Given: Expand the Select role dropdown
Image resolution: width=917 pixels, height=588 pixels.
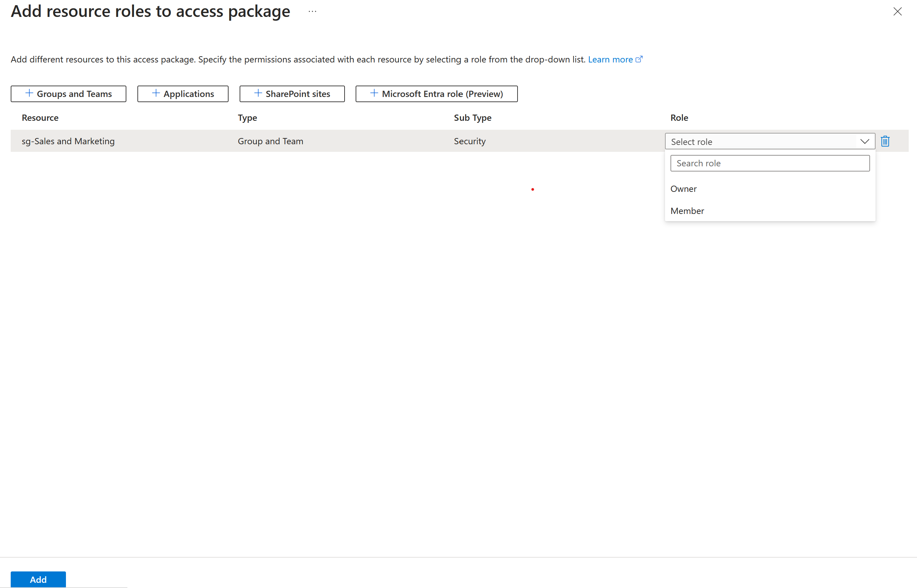Looking at the screenshot, I should (768, 141).
